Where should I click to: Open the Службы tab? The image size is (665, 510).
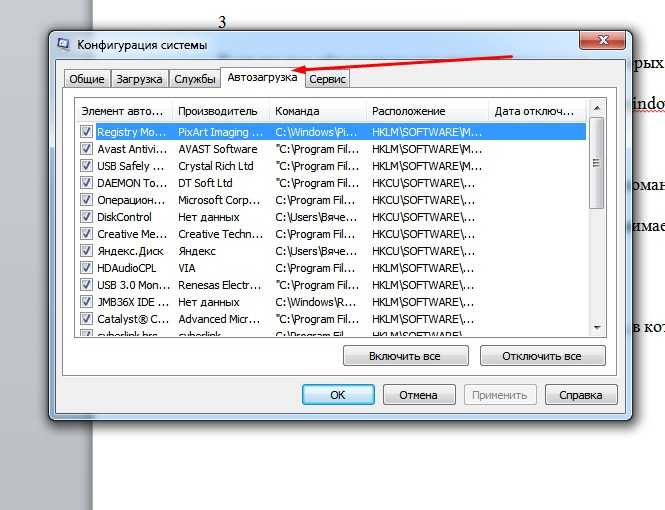coord(195,79)
